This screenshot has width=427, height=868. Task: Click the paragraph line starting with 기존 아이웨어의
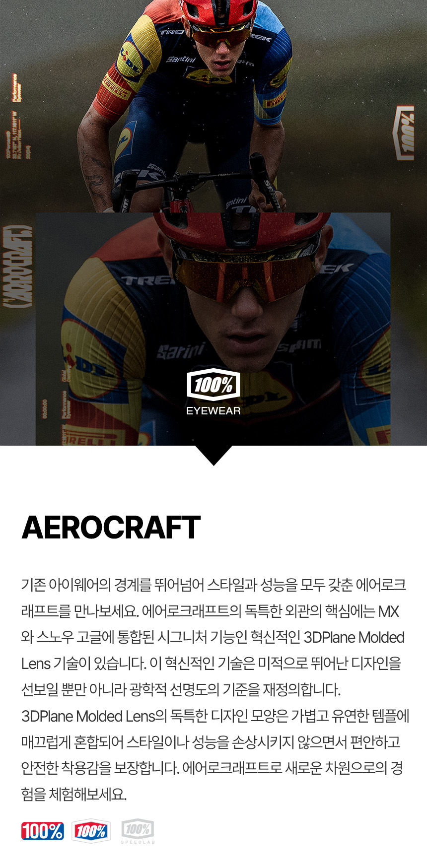point(213,585)
